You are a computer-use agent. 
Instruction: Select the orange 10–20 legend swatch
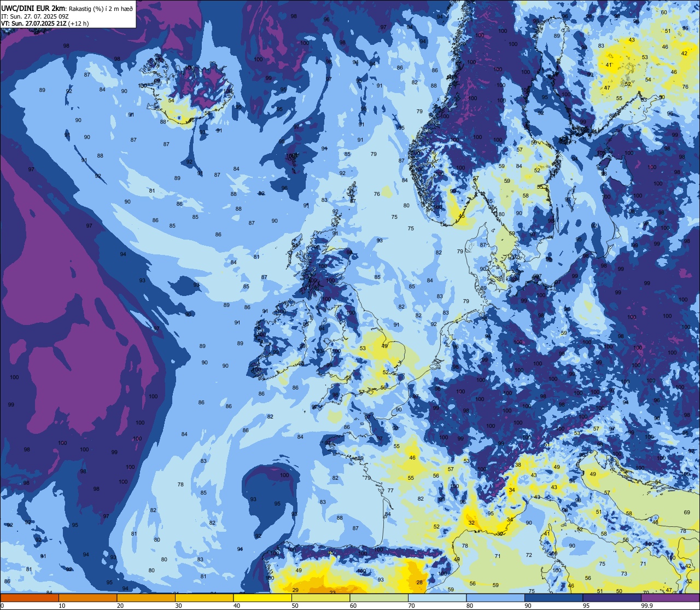87,598
